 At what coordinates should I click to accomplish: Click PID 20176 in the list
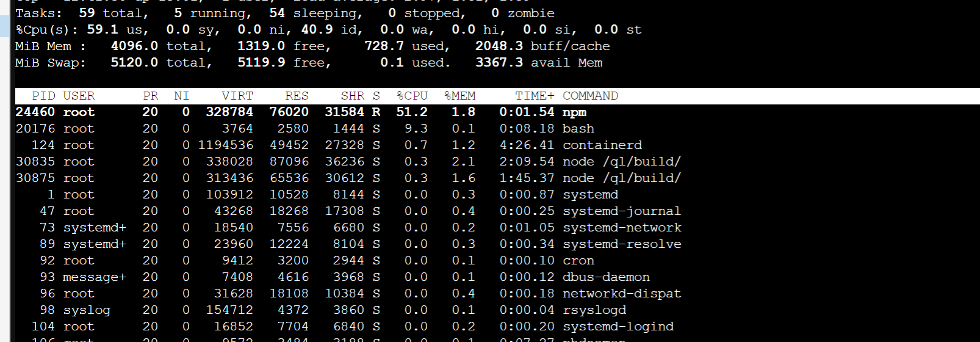pos(35,129)
